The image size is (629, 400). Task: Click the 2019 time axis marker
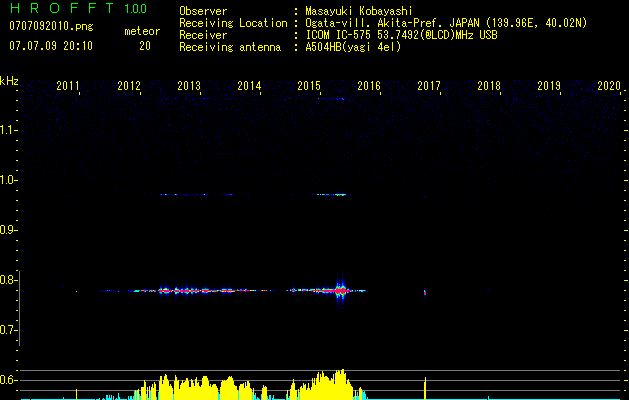click(549, 86)
